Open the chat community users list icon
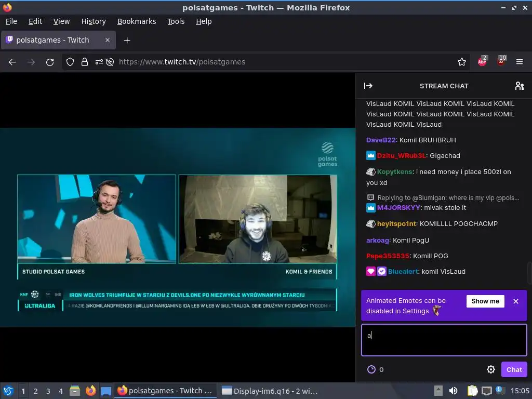This screenshot has height=399, width=532. [x=519, y=86]
